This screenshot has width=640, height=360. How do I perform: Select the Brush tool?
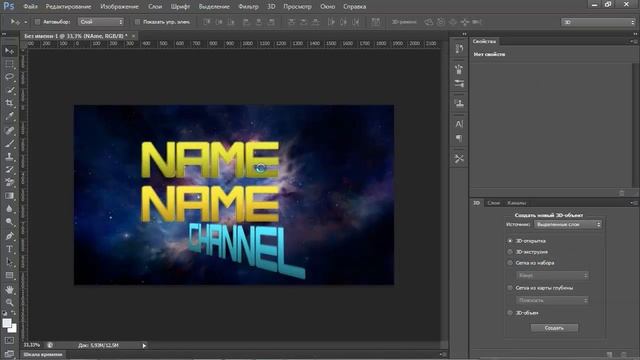pyautogui.click(x=10, y=143)
